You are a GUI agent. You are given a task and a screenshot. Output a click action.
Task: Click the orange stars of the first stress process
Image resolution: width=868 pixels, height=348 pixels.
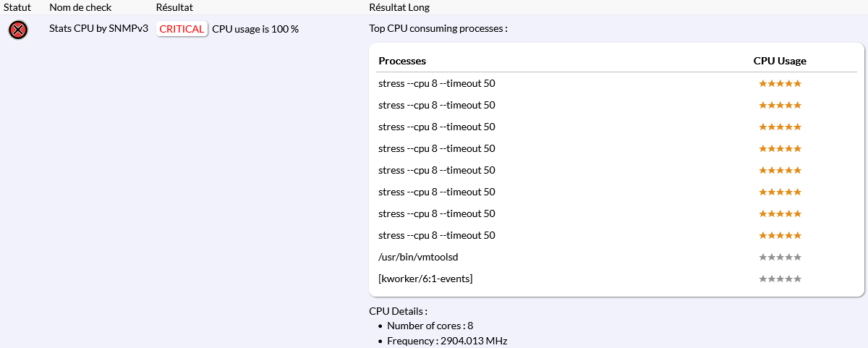(x=780, y=83)
